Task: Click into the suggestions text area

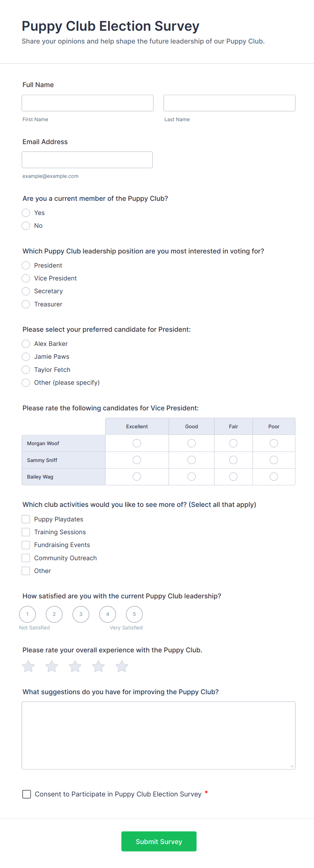Action: (158, 735)
